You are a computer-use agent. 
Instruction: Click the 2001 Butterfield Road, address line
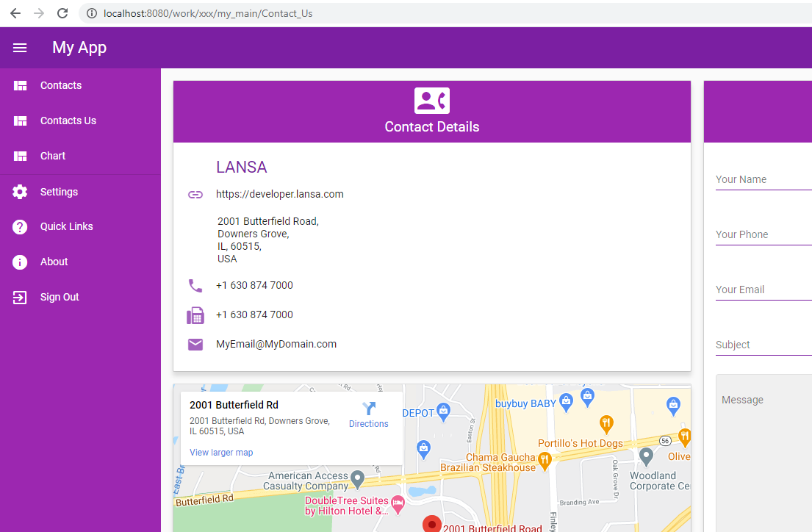coord(268,222)
